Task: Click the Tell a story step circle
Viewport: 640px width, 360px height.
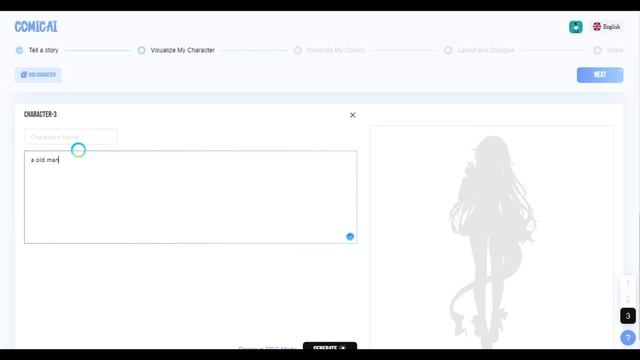Action: pyautogui.click(x=19, y=50)
